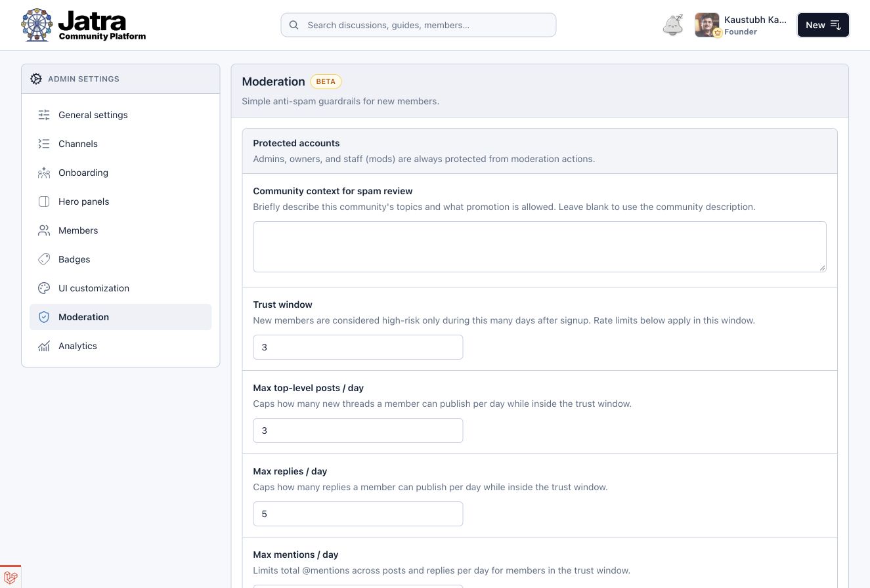Click the Onboarding people icon
This screenshot has height=588, width=870.
44,173
